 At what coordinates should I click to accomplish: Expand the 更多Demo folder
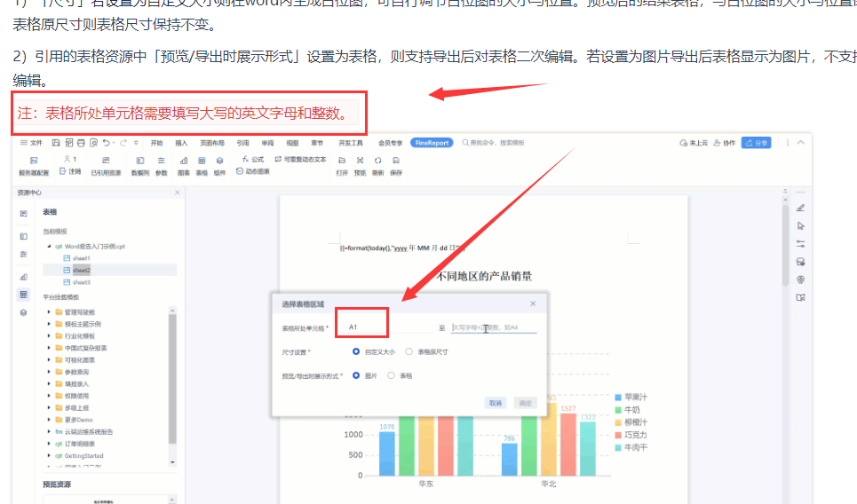coord(49,420)
